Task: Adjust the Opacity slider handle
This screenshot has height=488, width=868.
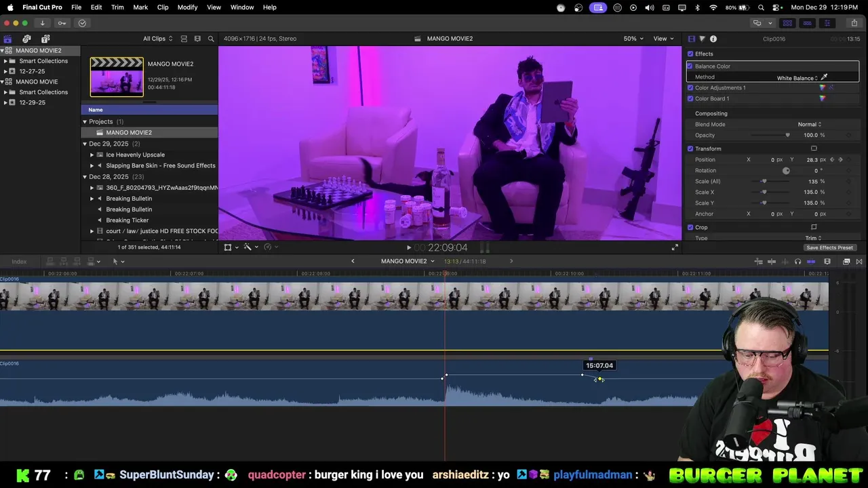Action: tap(787, 135)
